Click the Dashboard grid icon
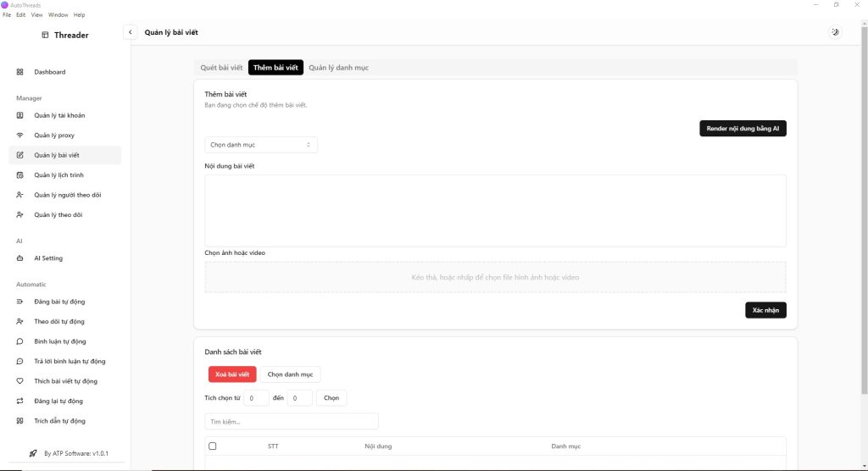The width and height of the screenshot is (868, 471). (20, 72)
